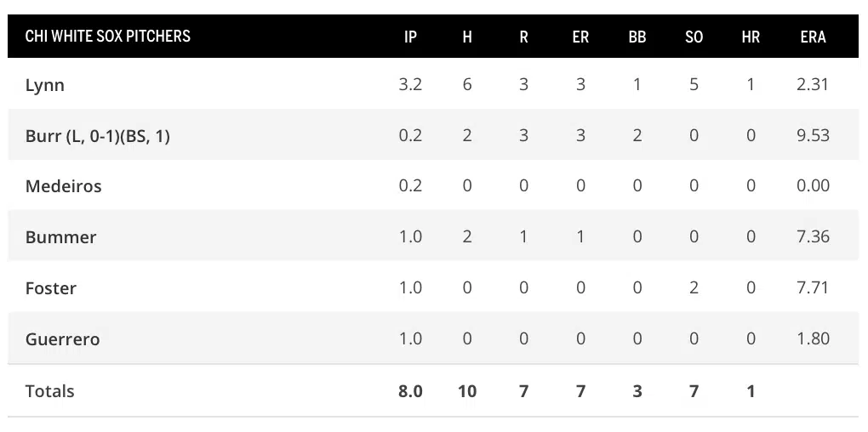Open the Medeiros player link
This screenshot has width=868, height=432.
click(x=63, y=186)
